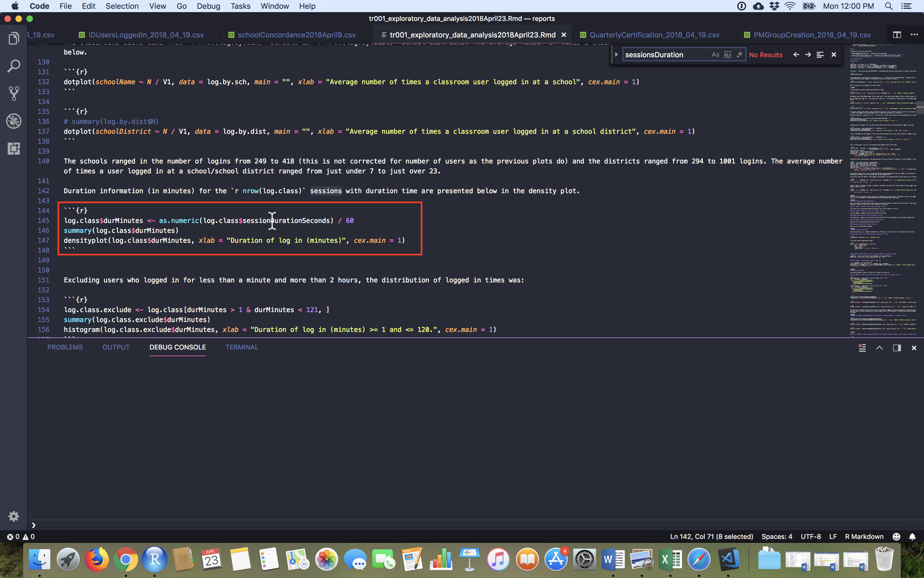Image resolution: width=924 pixels, height=578 pixels.
Task: Go to previous match in find widget
Action: [796, 55]
